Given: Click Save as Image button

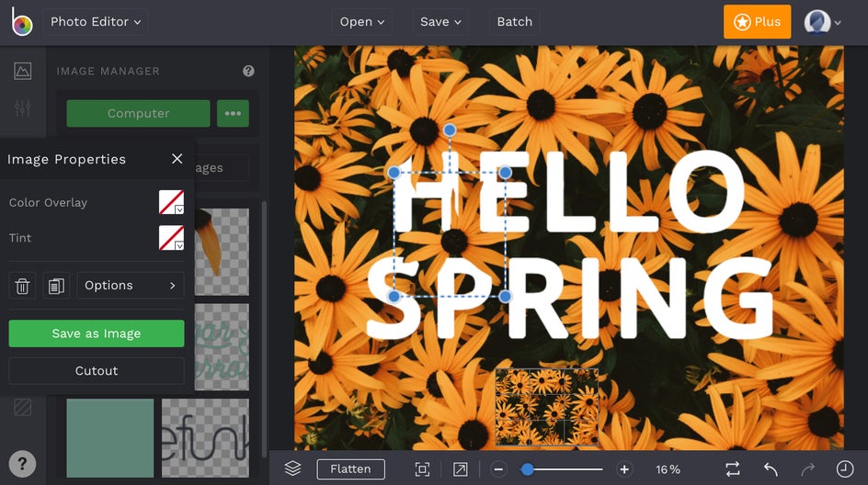Looking at the screenshot, I should pos(97,333).
